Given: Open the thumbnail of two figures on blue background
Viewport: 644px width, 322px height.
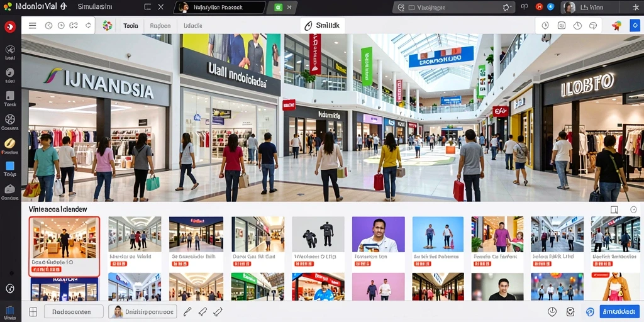Looking at the screenshot, I should [x=438, y=234].
